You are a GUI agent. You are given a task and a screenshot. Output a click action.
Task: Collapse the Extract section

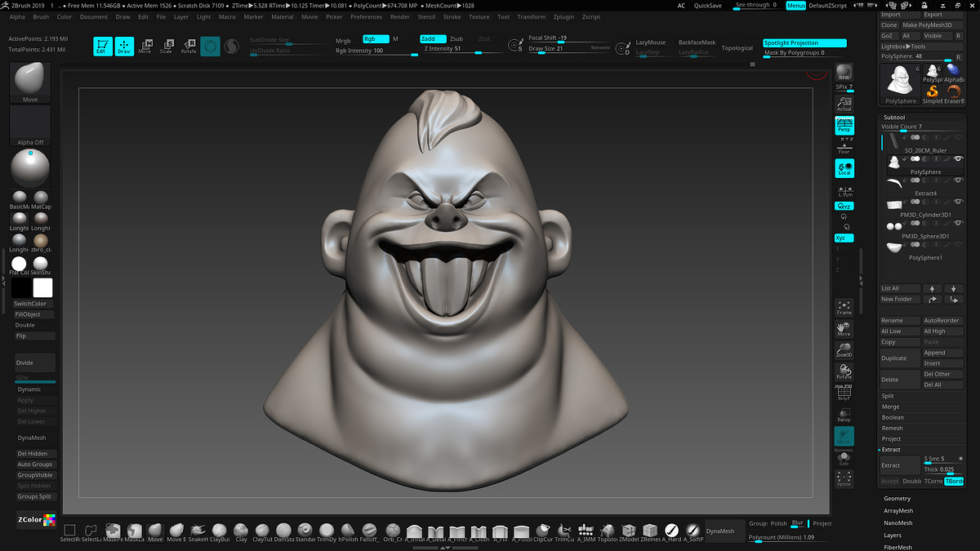(x=891, y=450)
